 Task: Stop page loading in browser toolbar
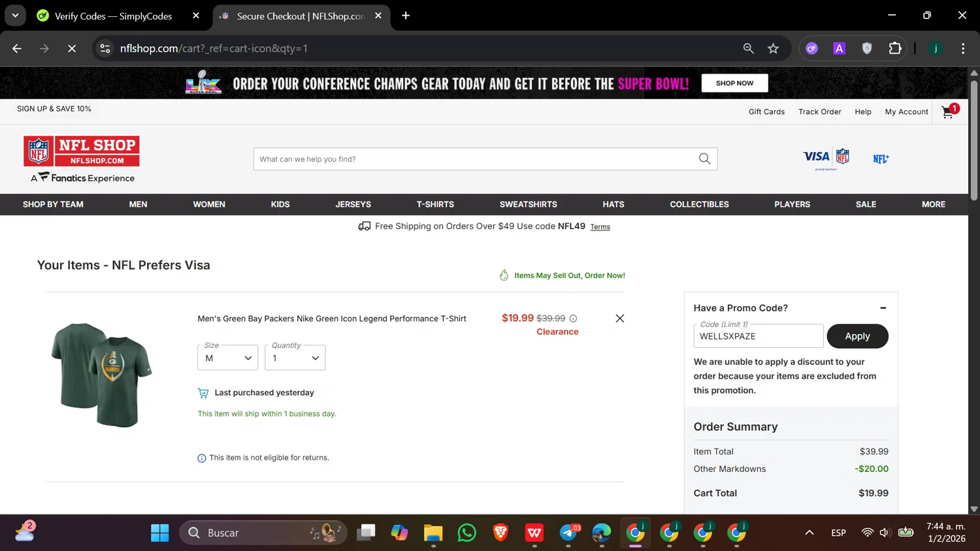(72, 48)
